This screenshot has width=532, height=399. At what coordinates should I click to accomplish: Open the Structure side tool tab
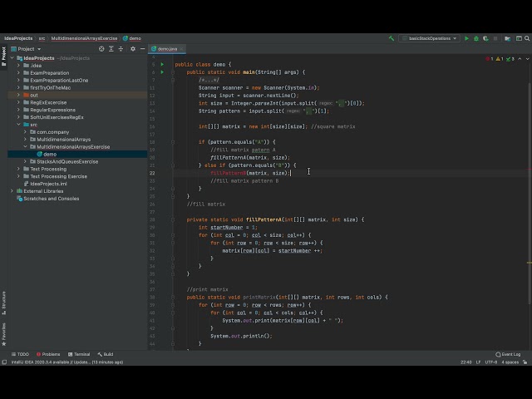[3, 303]
